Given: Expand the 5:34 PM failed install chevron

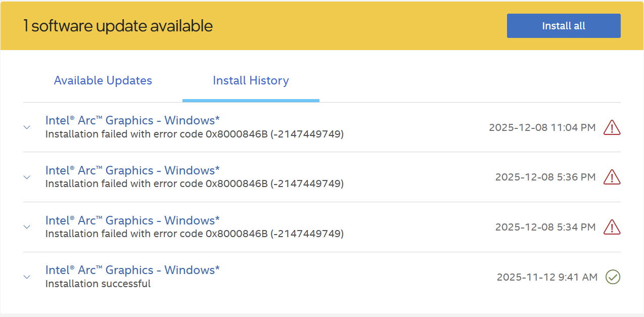Looking at the screenshot, I should (27, 227).
